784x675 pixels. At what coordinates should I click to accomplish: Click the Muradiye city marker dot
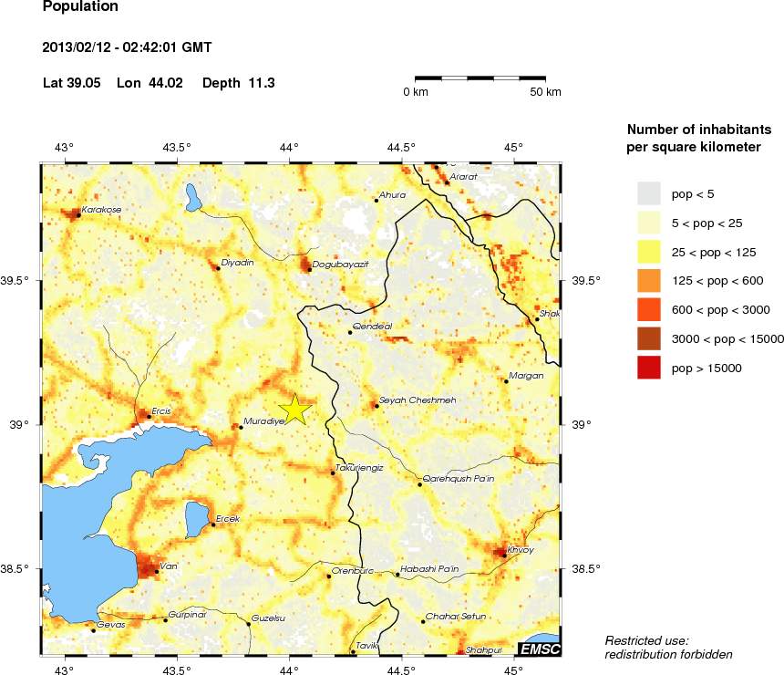[240, 427]
